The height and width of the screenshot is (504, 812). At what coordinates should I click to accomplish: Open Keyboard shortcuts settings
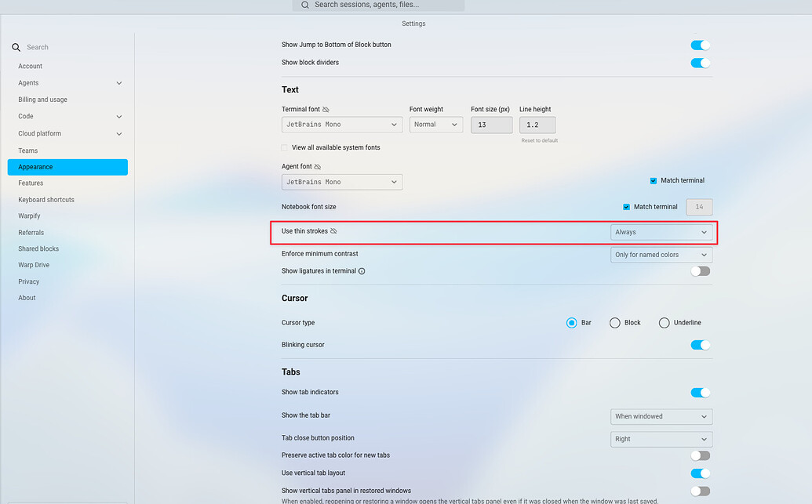[x=46, y=200]
